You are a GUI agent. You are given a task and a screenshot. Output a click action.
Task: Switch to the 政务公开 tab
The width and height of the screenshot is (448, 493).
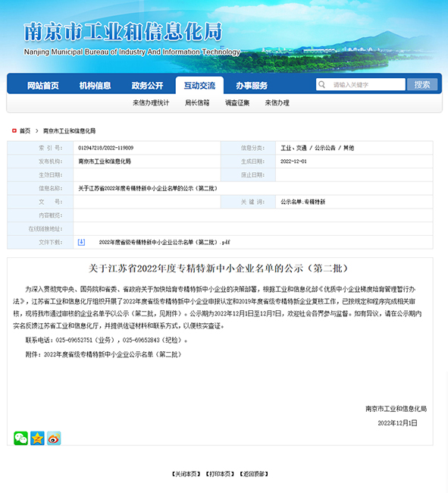point(147,85)
